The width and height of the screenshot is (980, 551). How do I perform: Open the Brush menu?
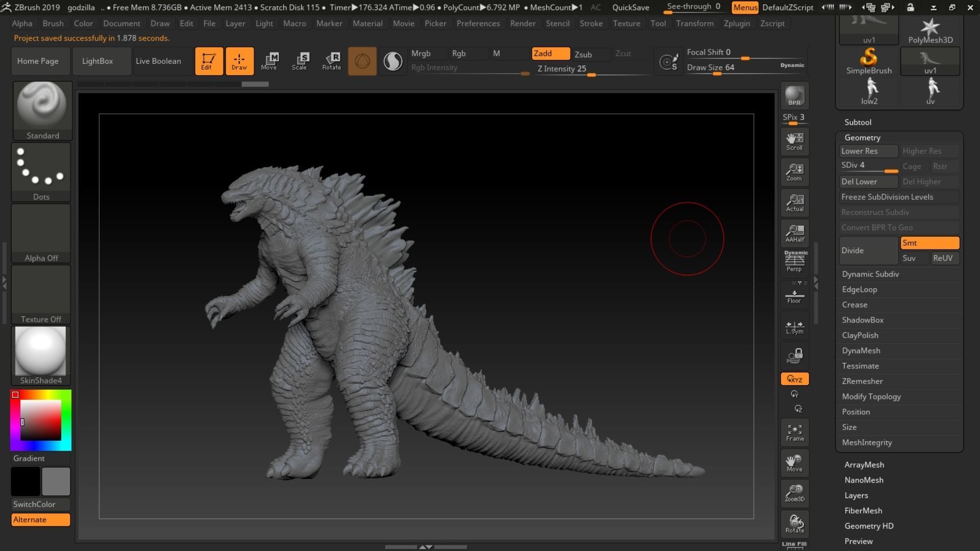53,23
